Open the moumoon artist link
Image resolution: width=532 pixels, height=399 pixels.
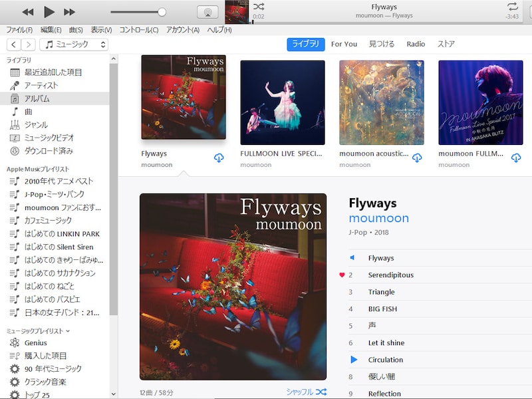378,218
